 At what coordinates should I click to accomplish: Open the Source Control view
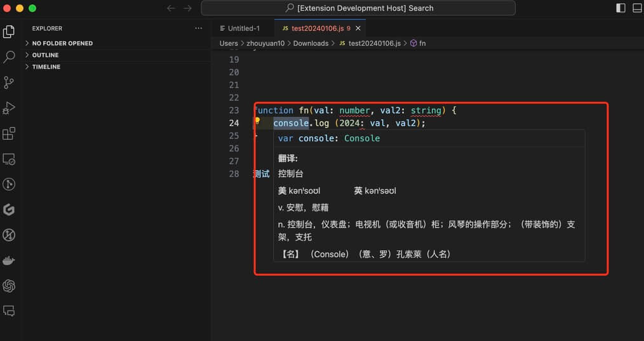point(9,83)
